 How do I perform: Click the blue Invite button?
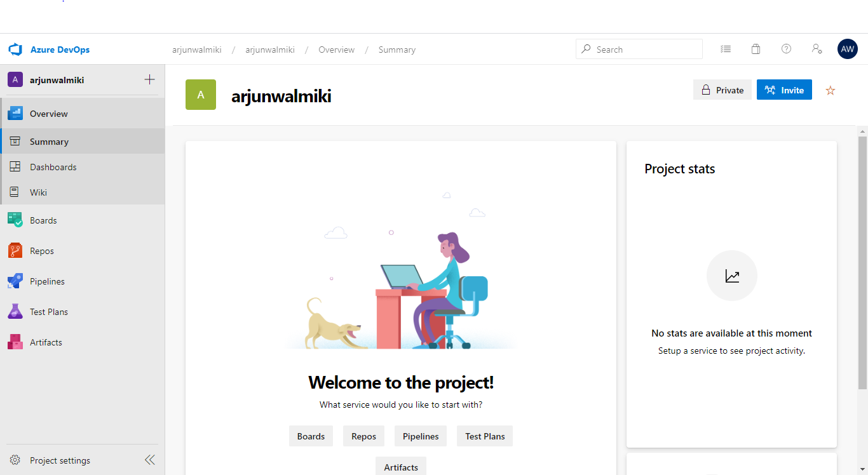(x=784, y=90)
